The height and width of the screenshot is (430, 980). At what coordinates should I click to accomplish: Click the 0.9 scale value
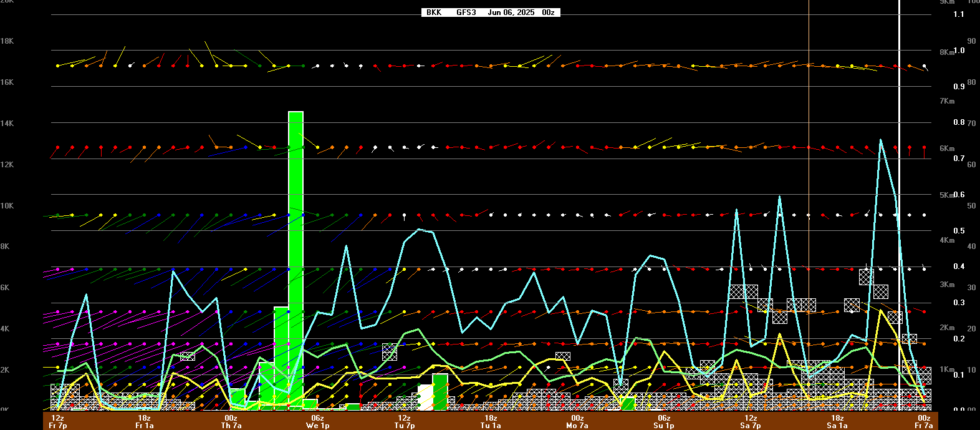tap(959, 86)
